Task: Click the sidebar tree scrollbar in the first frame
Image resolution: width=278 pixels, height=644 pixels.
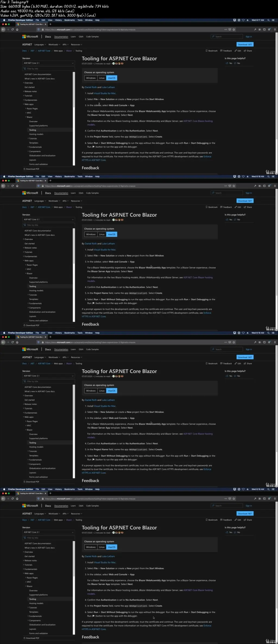Action: coord(74,119)
